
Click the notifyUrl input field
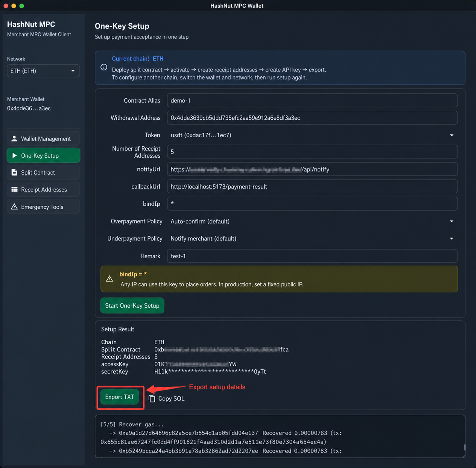click(x=312, y=169)
